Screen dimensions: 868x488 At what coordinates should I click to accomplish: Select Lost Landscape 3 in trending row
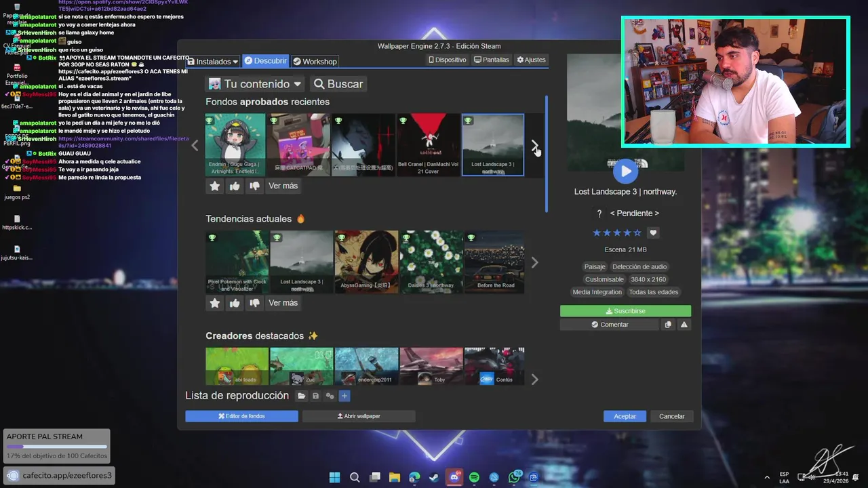302,262
